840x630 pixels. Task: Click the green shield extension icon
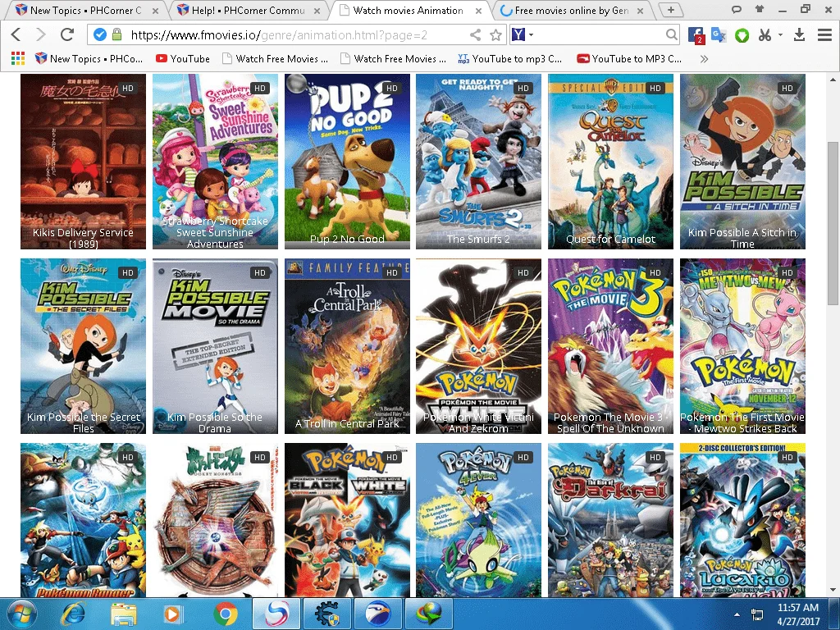pos(742,35)
